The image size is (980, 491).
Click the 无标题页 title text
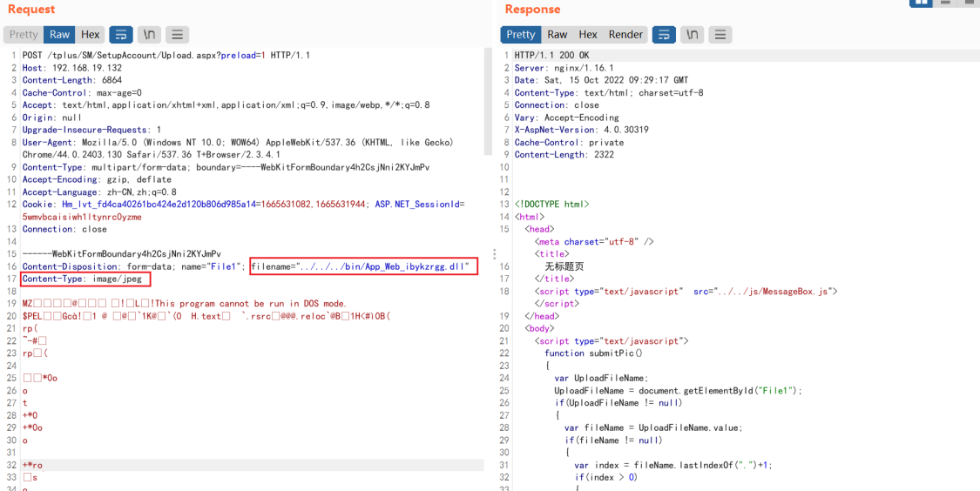pyautogui.click(x=564, y=266)
